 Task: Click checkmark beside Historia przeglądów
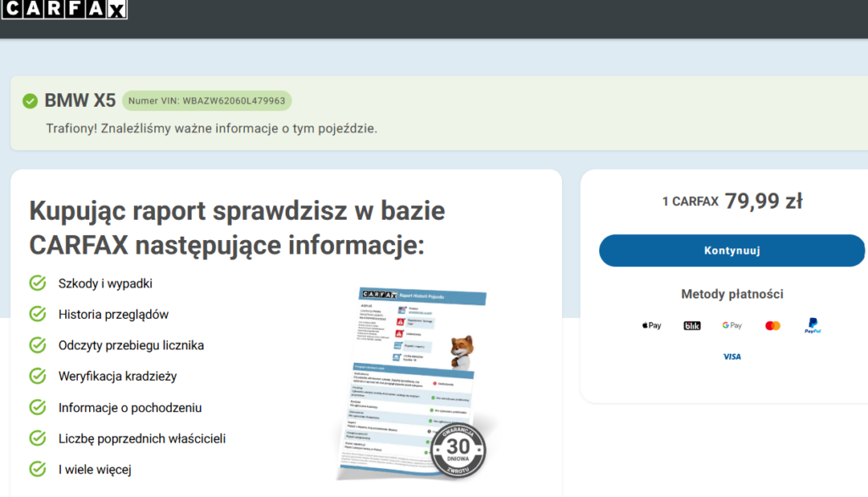tap(37, 315)
